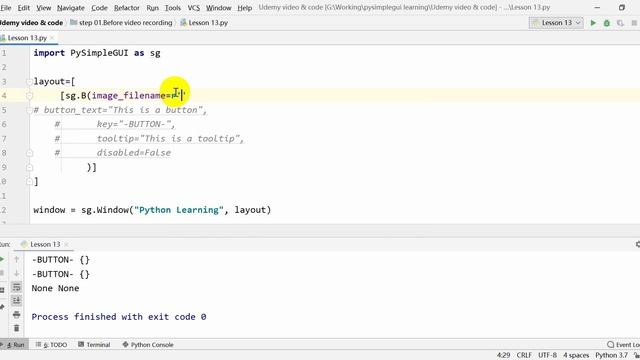This screenshot has width=640, height=360.
Task: Open the TODO tool window
Action: pos(51,345)
